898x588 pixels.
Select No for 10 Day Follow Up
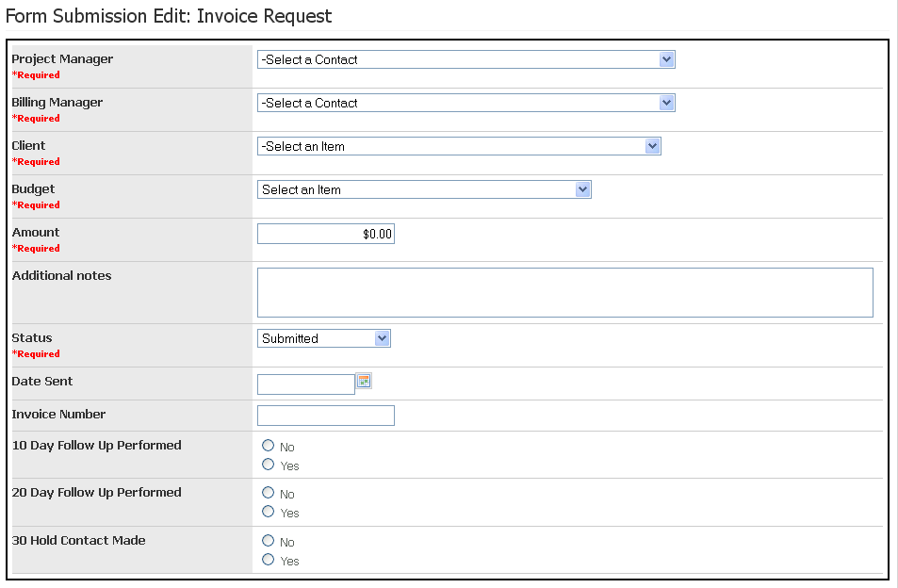point(269,446)
